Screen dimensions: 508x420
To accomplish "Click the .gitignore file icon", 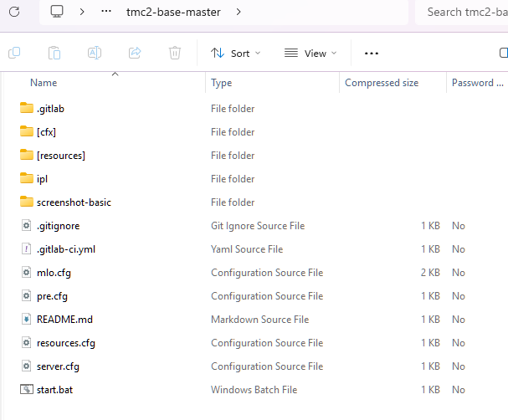I will tap(26, 225).
